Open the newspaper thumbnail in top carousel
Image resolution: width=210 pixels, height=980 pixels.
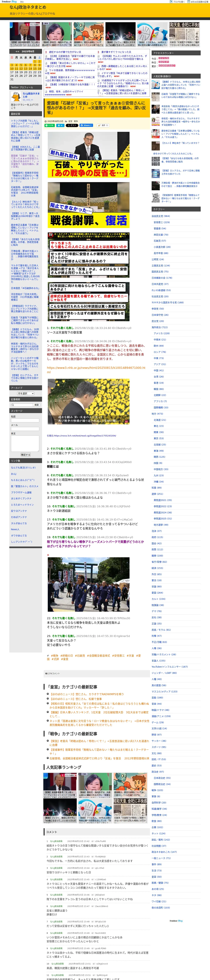click(x=184, y=34)
